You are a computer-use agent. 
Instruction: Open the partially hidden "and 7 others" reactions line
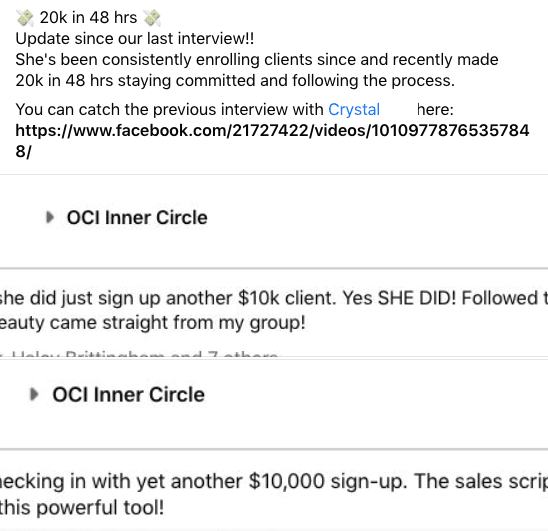coord(140,354)
